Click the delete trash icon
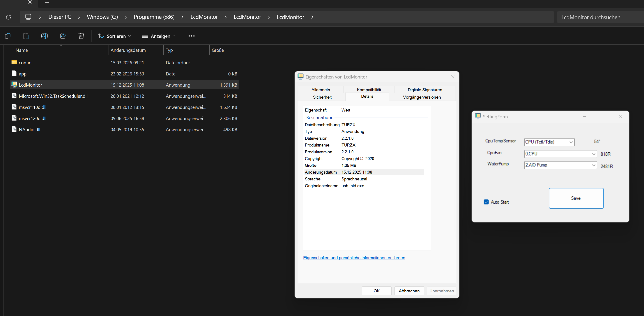Screen dimensions: 644x316 click(81, 36)
